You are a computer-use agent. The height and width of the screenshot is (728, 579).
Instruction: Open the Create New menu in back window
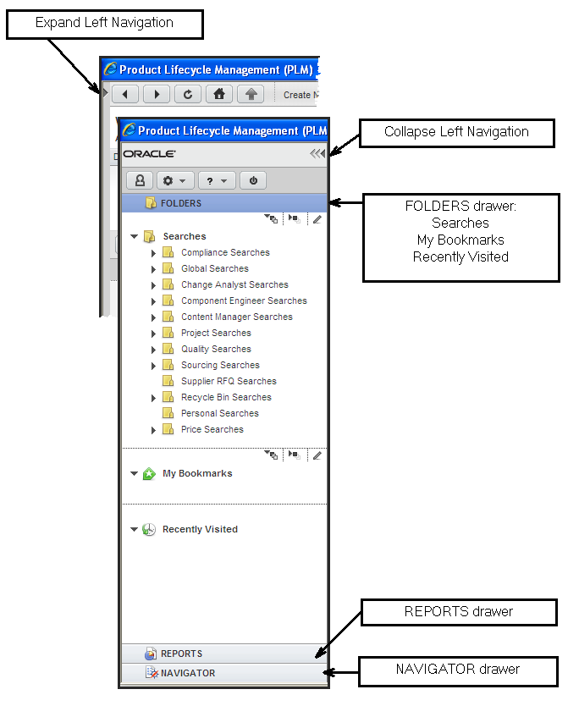pyautogui.click(x=301, y=95)
